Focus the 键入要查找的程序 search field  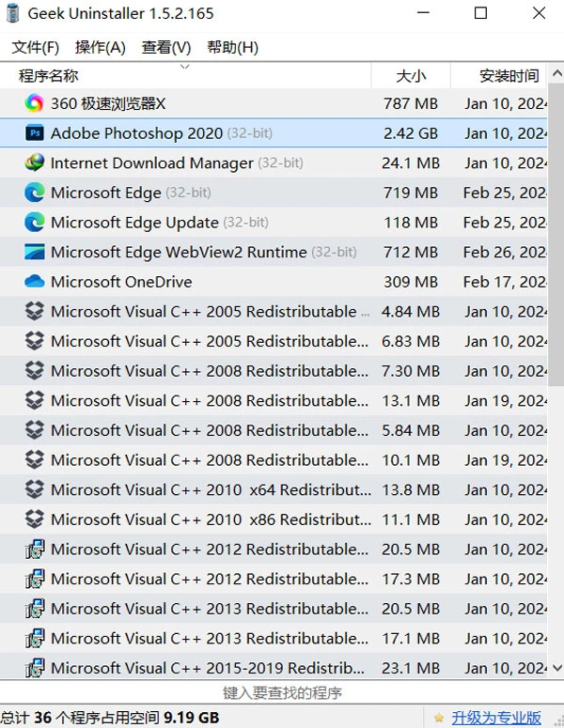pos(282,692)
